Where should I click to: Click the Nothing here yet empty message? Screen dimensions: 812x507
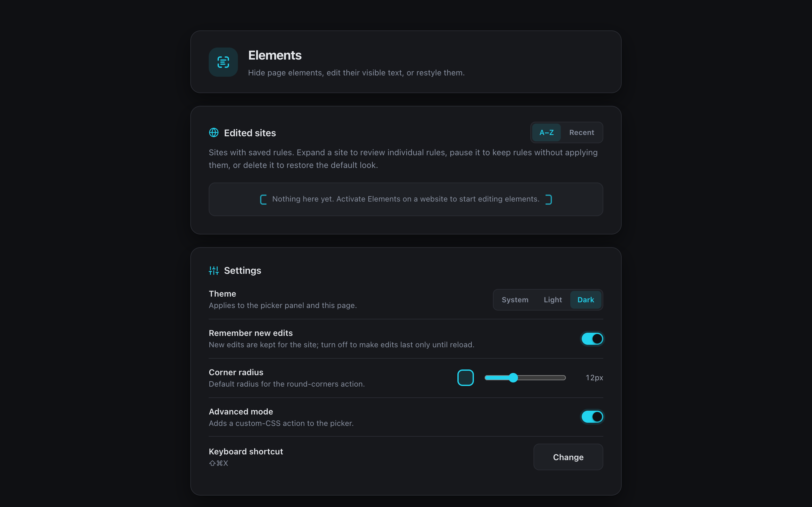406,199
